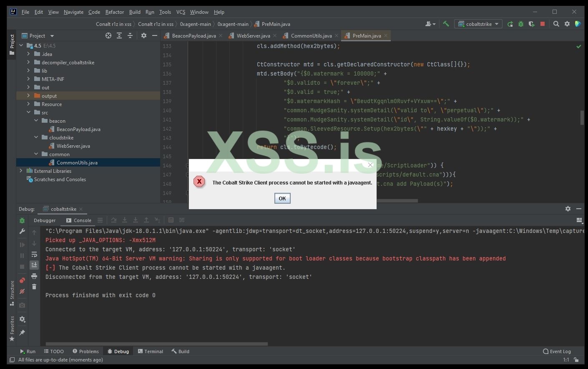Viewport: 588px width, 369px height.
Task: Click the Print console output icon
Action: point(34,276)
